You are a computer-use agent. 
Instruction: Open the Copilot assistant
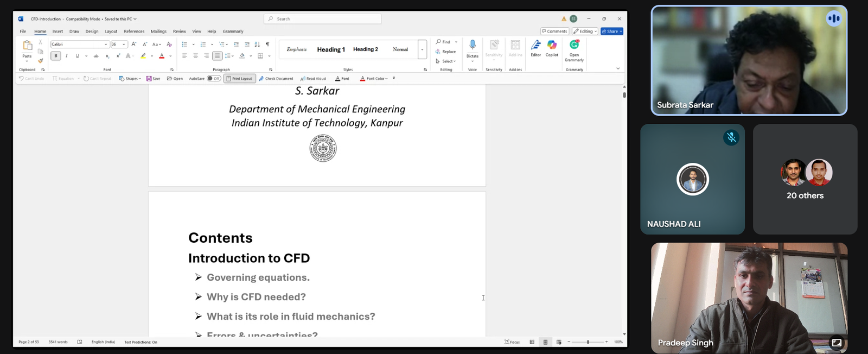tap(552, 46)
